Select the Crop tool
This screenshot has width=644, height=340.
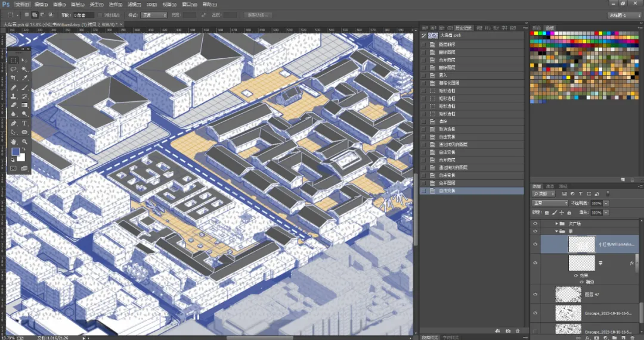click(14, 78)
